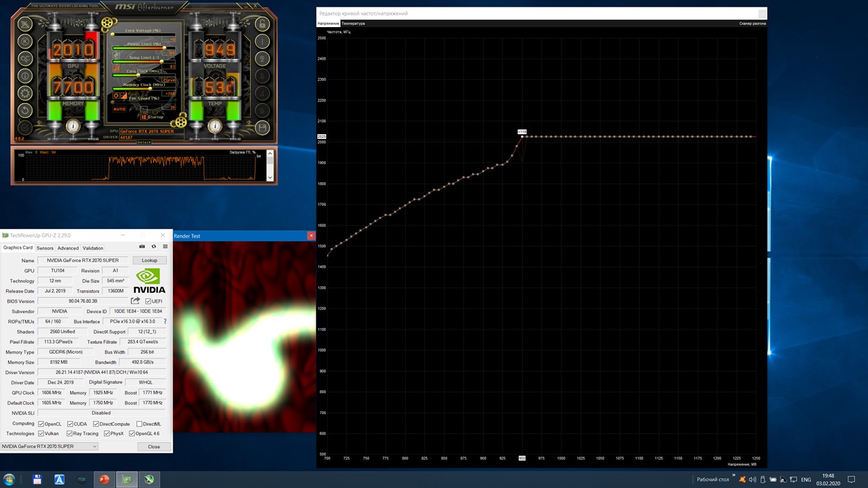Select the Напряжение tab in curve editor
The image size is (868, 488).
(x=328, y=24)
